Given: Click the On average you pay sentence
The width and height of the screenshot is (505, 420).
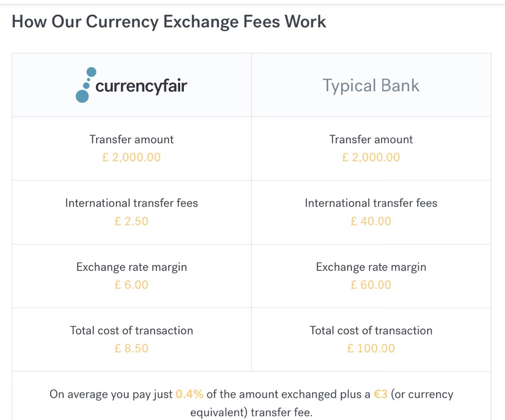Looking at the screenshot, I should [252, 403].
